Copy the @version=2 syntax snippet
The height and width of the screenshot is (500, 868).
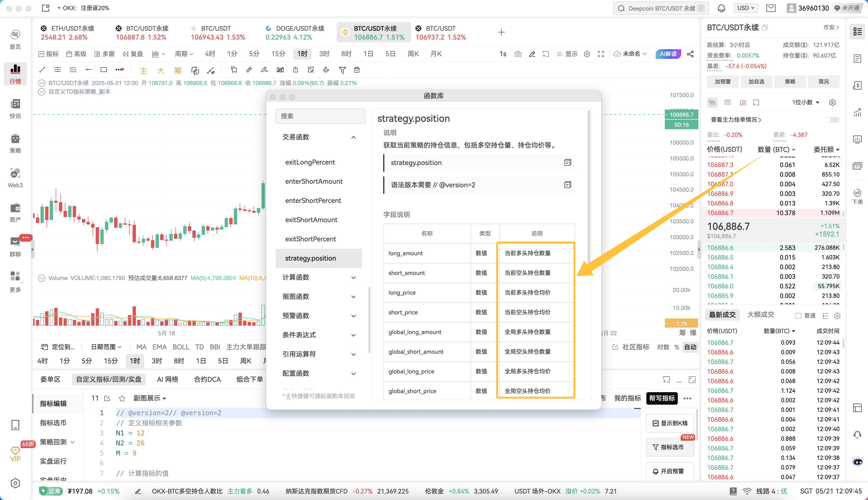click(x=568, y=185)
